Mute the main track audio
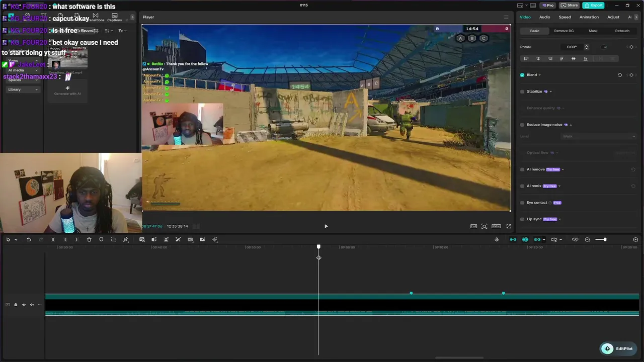This screenshot has height=362, width=644. (x=32, y=305)
